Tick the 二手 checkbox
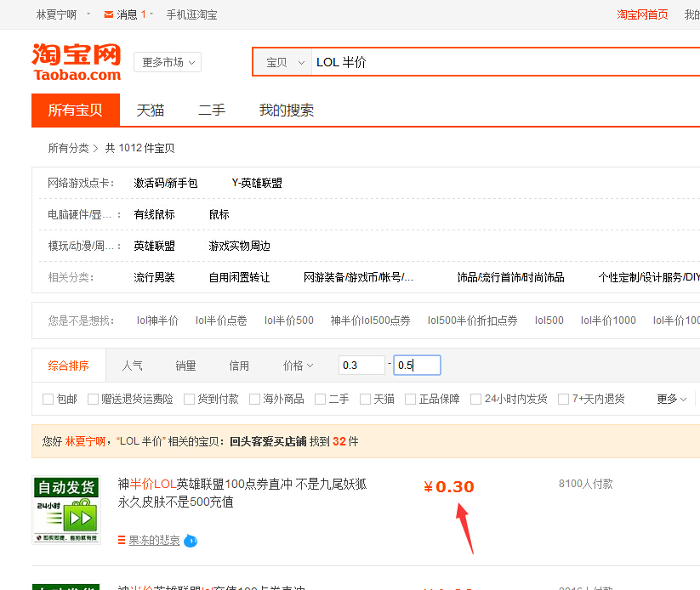This screenshot has height=590, width=700. tap(320, 399)
